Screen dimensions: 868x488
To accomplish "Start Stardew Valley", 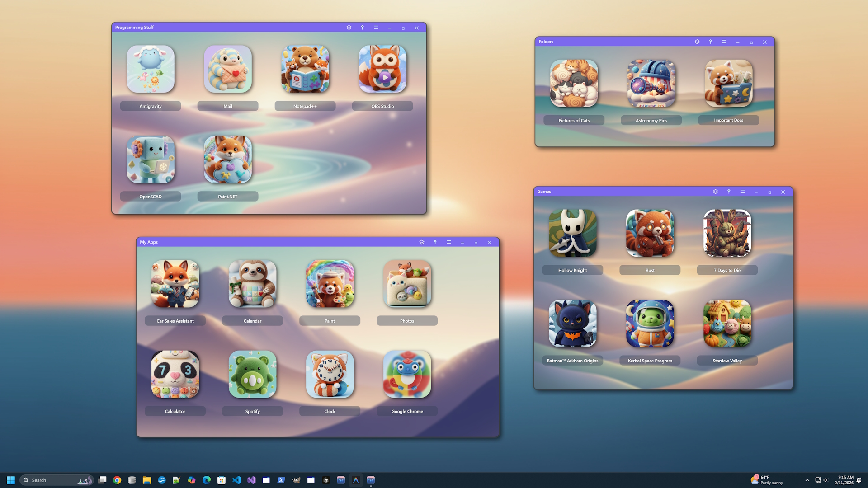I will [x=727, y=324].
